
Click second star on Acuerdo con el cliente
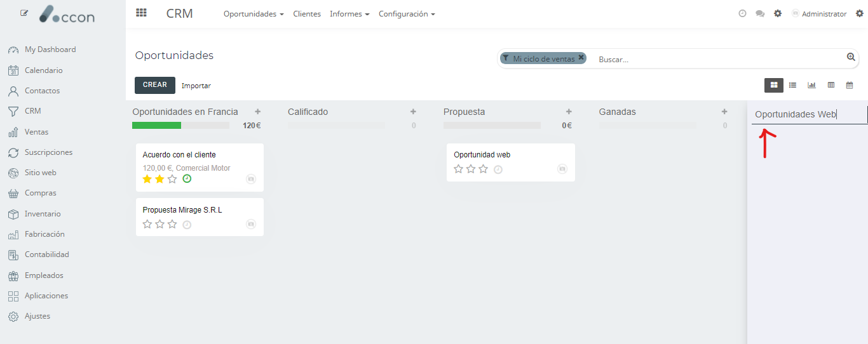(x=159, y=179)
